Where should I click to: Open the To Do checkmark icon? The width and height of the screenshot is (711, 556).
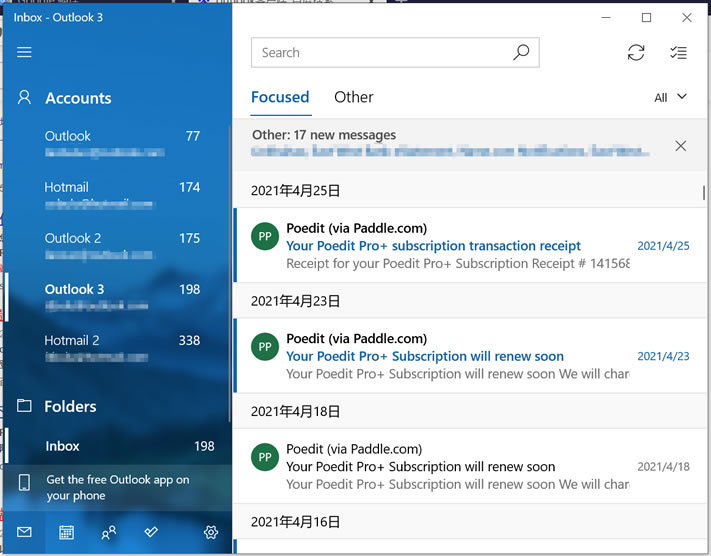(x=151, y=532)
